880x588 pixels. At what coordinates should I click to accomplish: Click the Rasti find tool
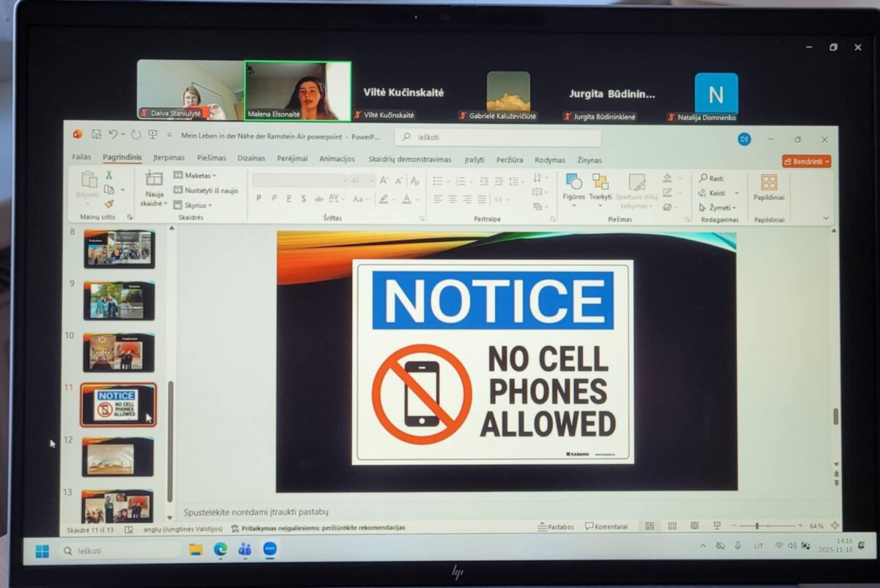pos(711,178)
